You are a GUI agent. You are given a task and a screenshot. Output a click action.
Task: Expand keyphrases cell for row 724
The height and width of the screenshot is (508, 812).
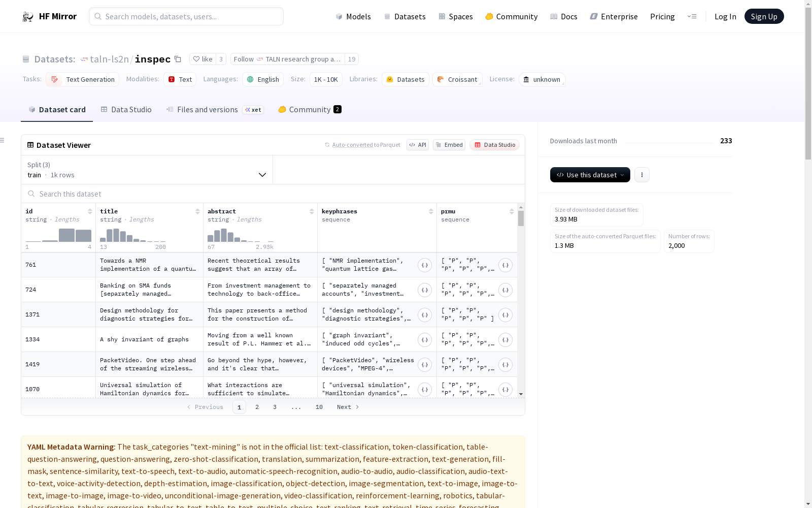pos(425,290)
